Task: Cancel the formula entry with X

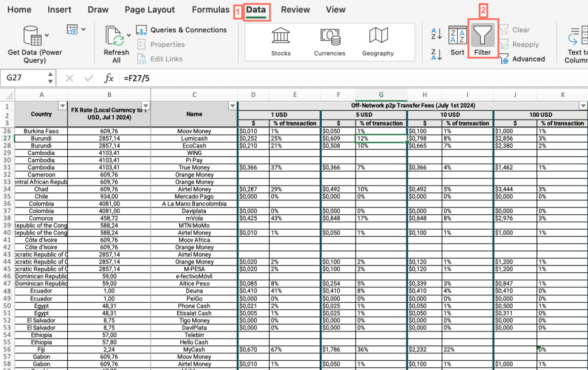Action: tap(69, 78)
